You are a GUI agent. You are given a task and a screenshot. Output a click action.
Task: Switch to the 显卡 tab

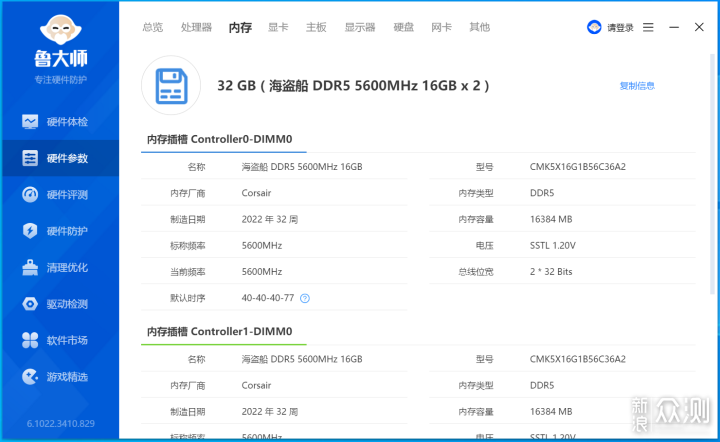(278, 27)
